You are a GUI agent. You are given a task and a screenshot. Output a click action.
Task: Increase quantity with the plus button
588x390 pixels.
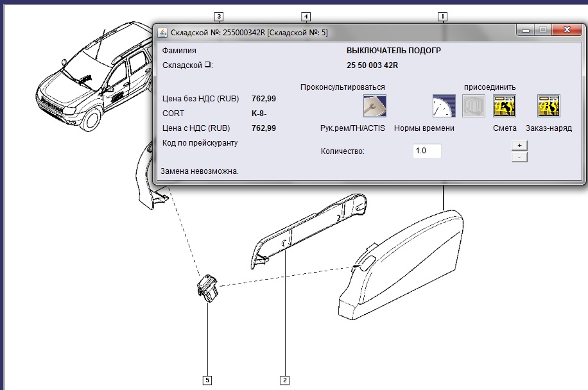[x=519, y=146]
